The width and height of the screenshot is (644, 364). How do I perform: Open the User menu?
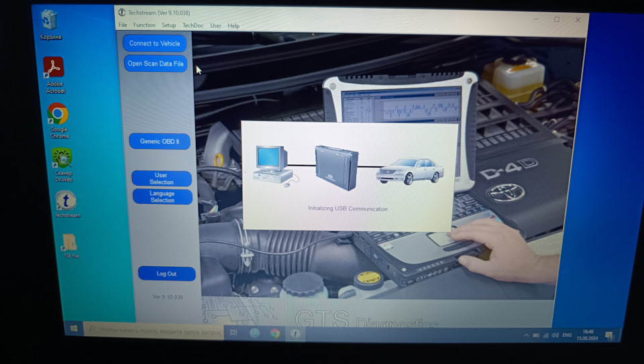(215, 26)
